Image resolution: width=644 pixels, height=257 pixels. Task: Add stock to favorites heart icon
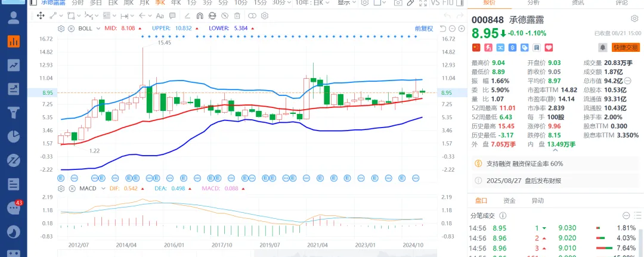point(549,47)
